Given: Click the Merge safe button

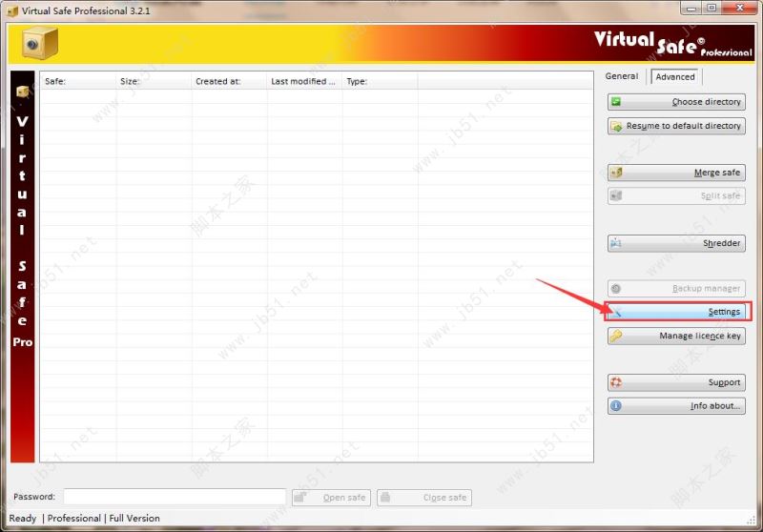Looking at the screenshot, I should tap(676, 173).
